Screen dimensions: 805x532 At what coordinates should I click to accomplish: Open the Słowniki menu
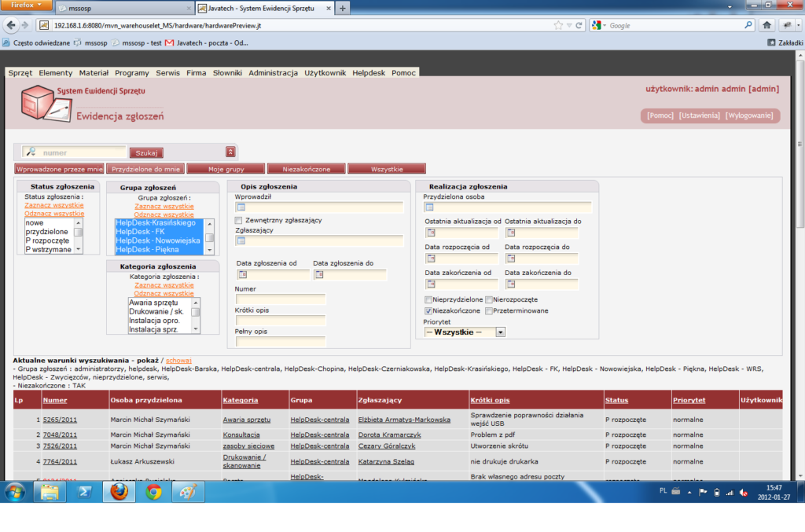pos(228,72)
